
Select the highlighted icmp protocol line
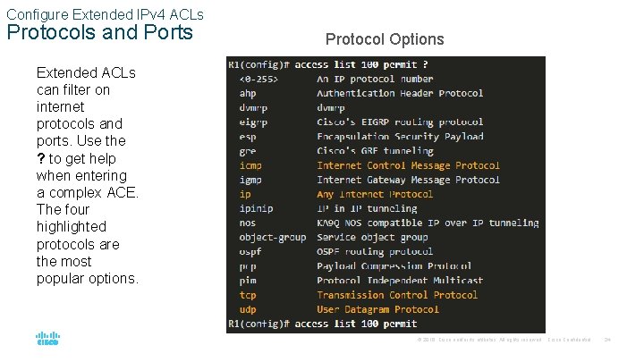(369, 165)
